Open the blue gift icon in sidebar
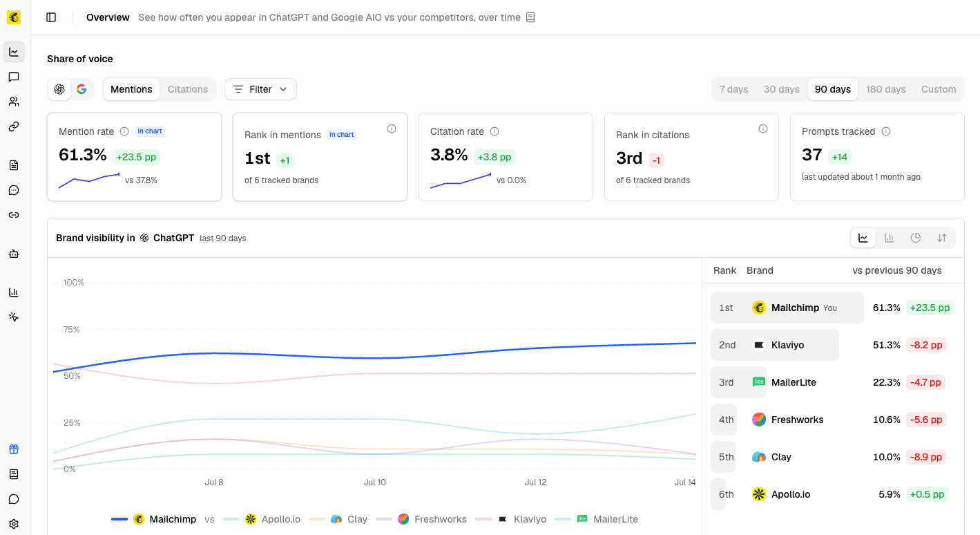 point(14,449)
